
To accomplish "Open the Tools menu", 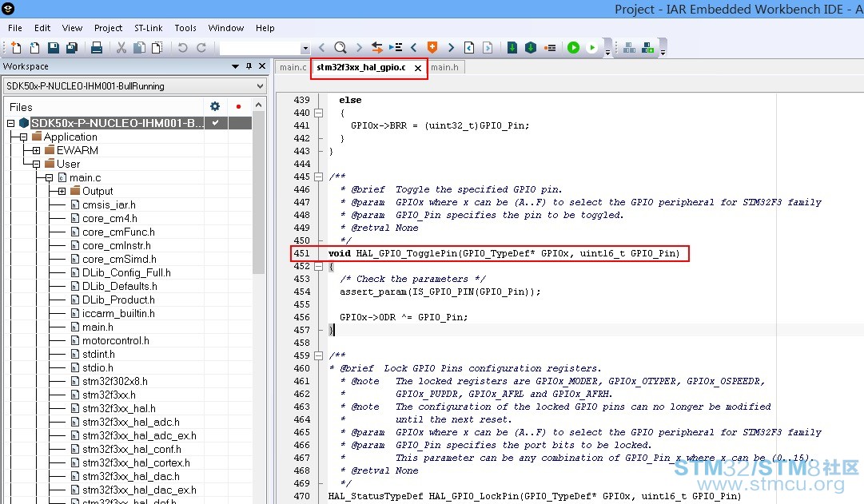I will (185, 28).
